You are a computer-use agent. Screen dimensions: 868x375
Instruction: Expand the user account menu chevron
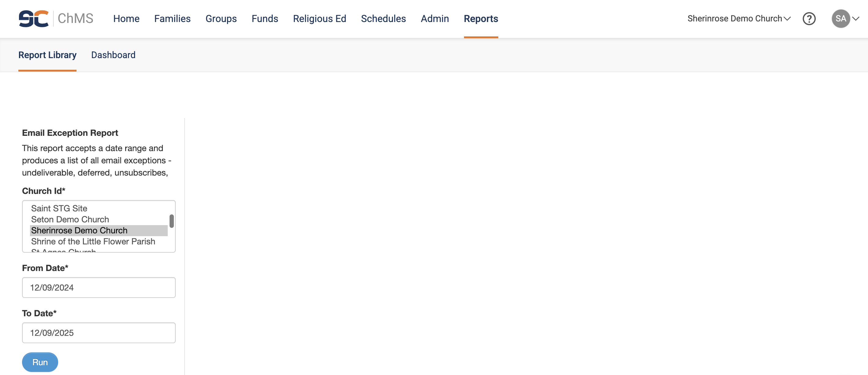click(856, 19)
